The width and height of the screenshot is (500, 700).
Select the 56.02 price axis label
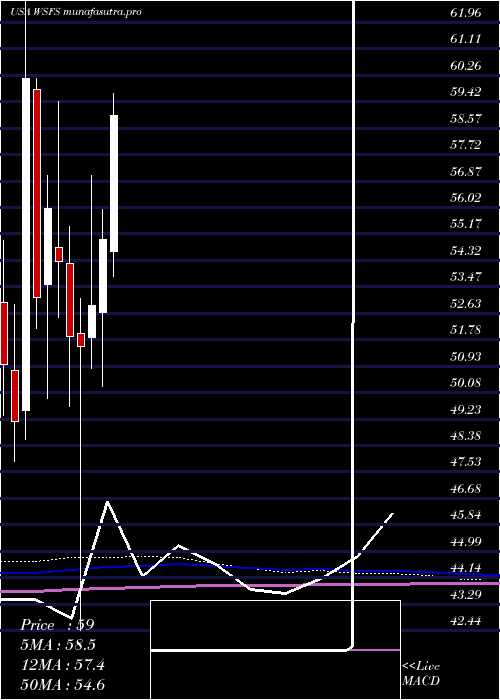coord(466,198)
